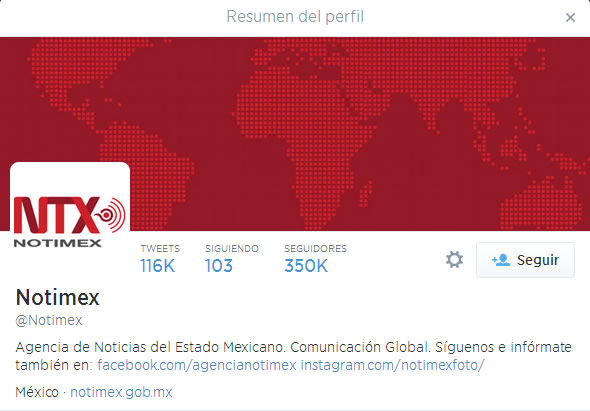Click the red world map banner image
The height and width of the screenshot is (411, 590).
point(295,134)
